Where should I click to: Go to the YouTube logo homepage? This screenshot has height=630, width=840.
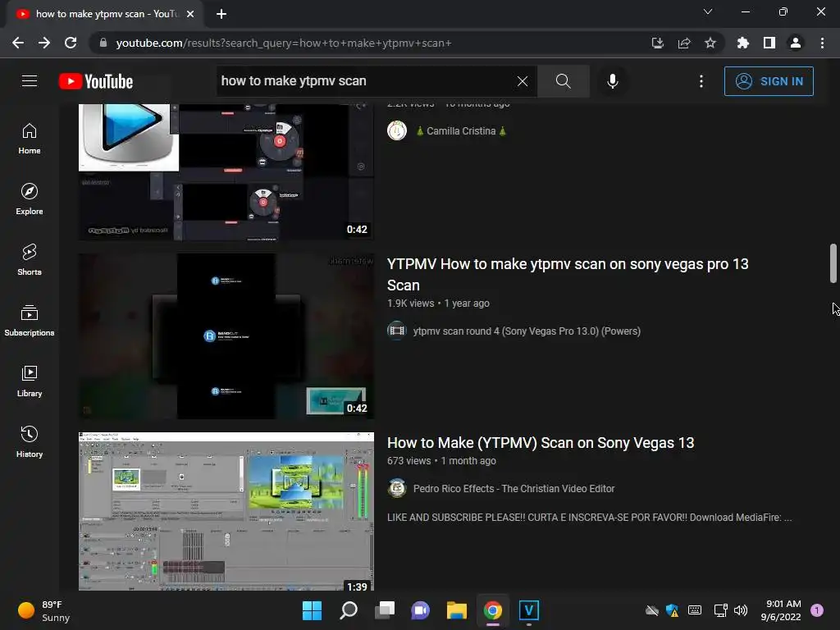(96, 81)
